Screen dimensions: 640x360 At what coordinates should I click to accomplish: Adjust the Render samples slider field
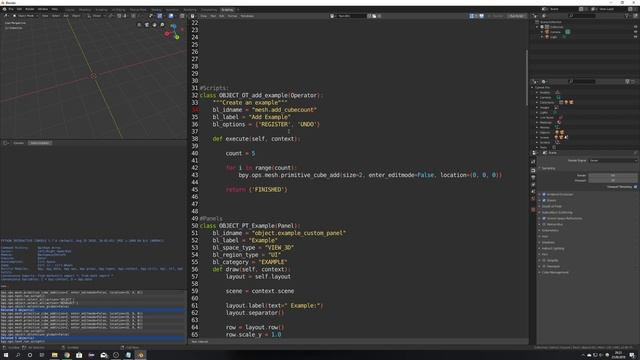(x=613, y=176)
